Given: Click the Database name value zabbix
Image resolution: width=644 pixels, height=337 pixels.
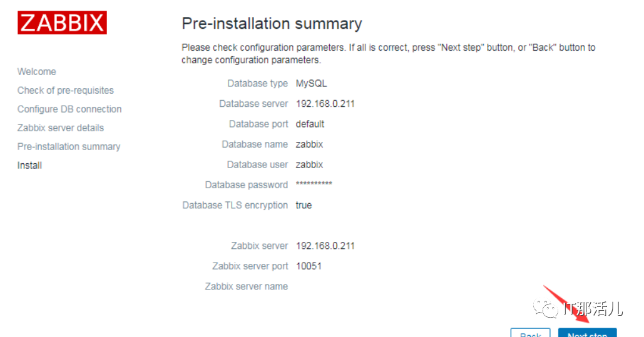Looking at the screenshot, I should pos(309,144).
